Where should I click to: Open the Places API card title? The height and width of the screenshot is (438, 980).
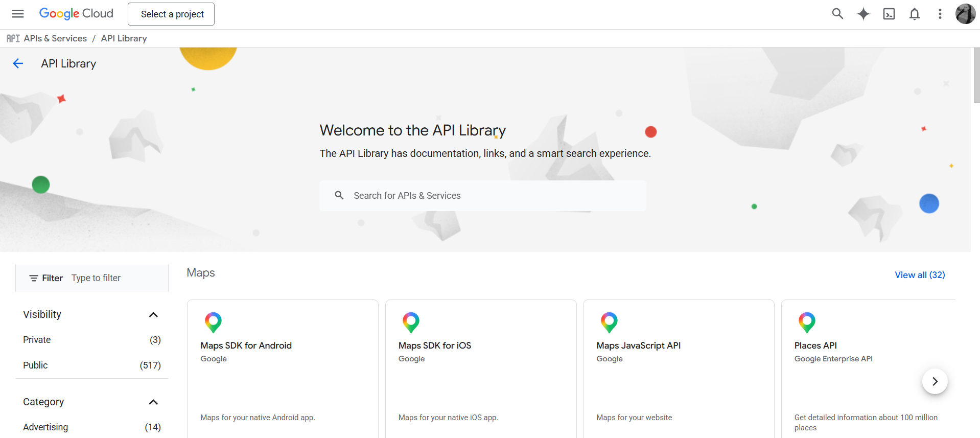[x=815, y=345]
